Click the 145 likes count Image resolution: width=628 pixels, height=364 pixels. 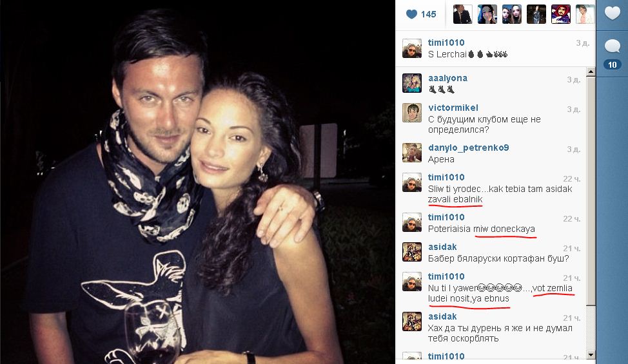428,14
